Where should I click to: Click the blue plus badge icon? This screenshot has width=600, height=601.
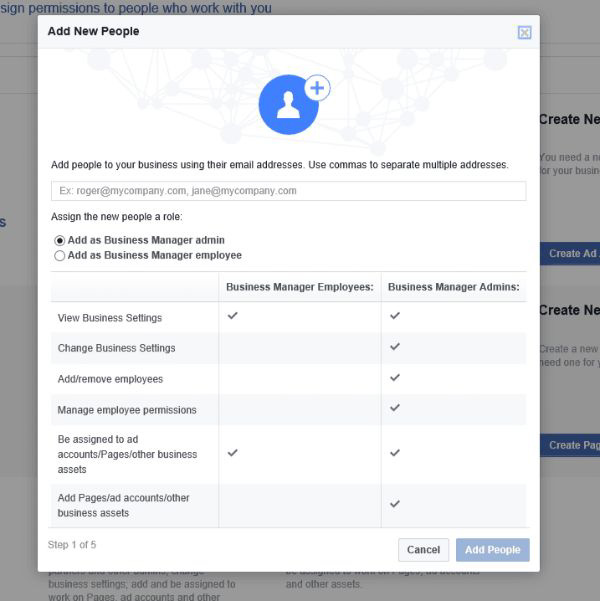[x=317, y=88]
